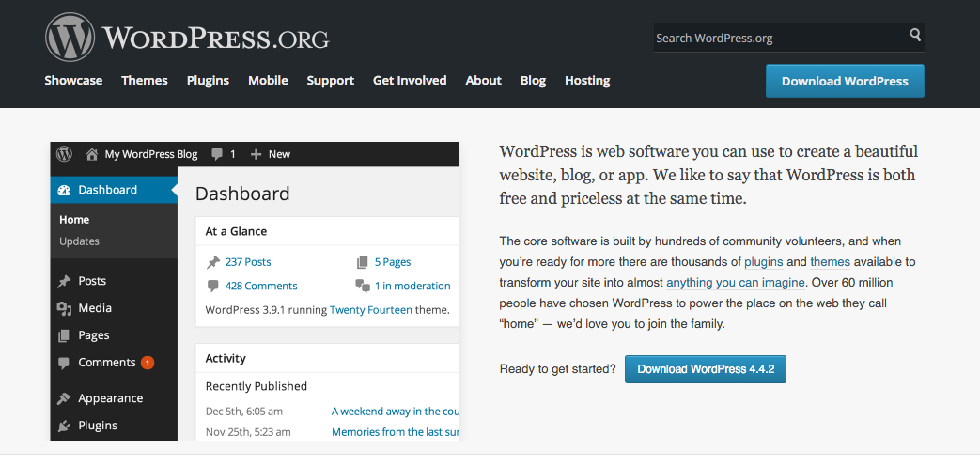Click the Dashboard gauge icon in sidebar

coord(64,190)
